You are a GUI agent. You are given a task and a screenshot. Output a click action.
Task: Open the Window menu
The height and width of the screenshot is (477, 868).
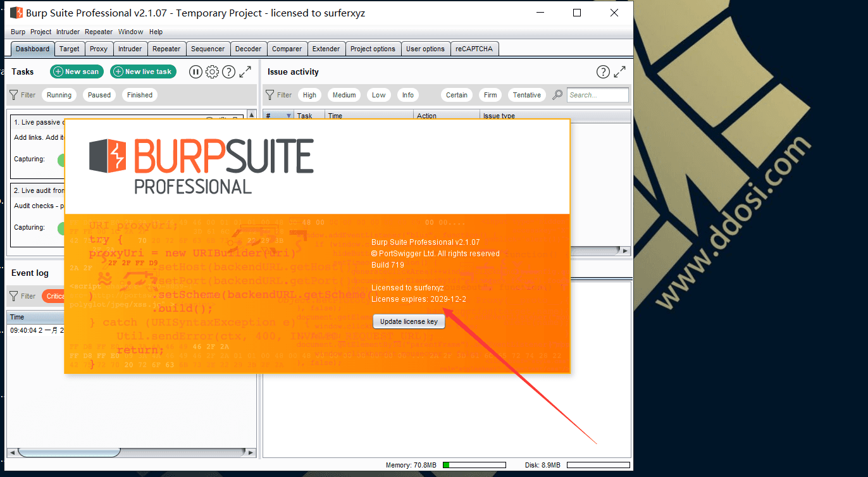(131, 32)
